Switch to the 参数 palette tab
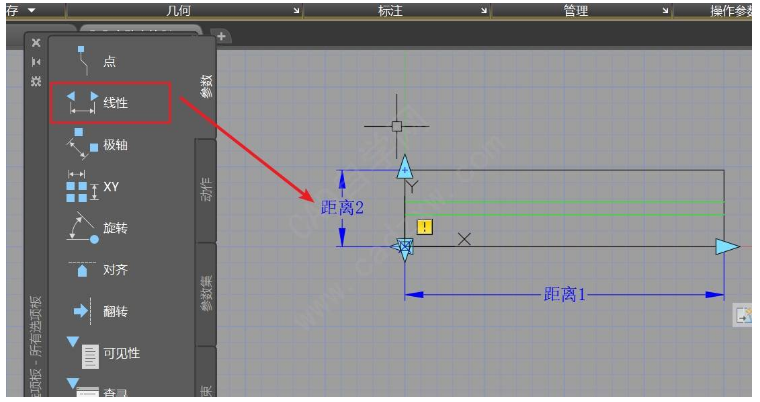 tap(206, 86)
